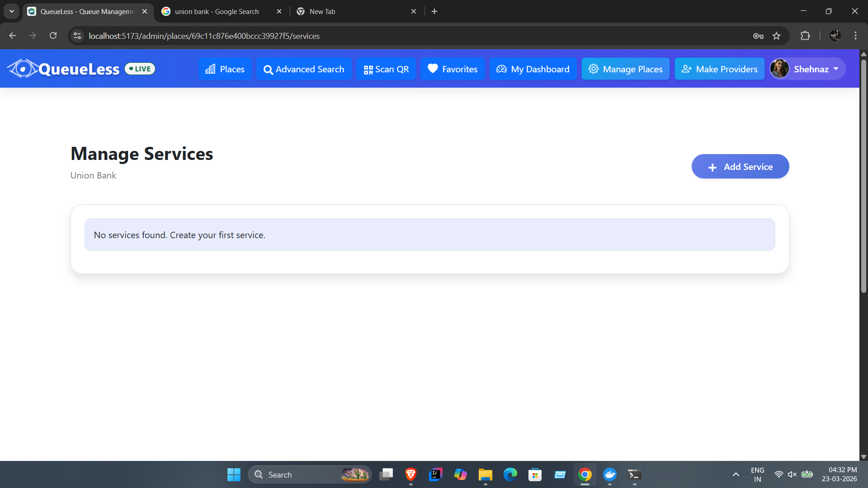Open the Chrome three-dot menu

[x=855, y=36]
